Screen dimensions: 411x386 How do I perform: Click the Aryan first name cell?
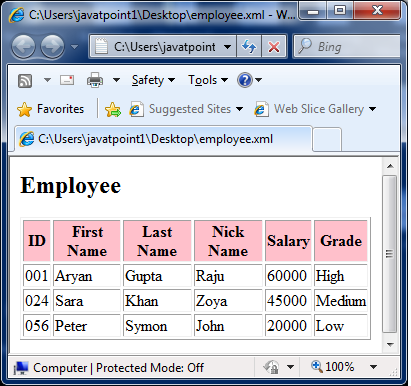87,276
